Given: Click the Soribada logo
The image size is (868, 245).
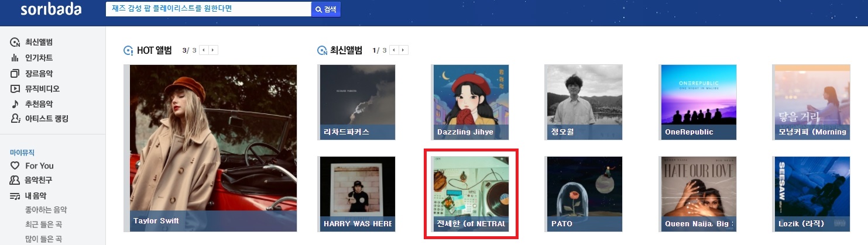Looking at the screenshot, I should [50, 10].
